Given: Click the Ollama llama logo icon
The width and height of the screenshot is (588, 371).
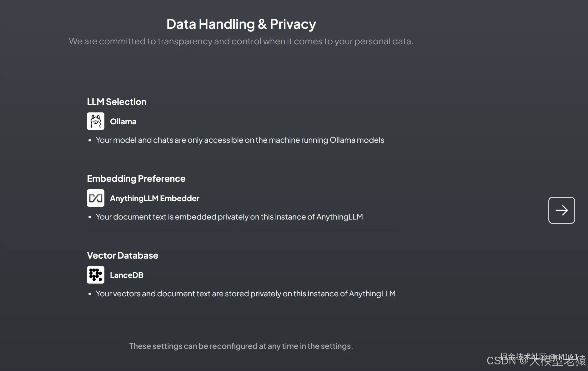Looking at the screenshot, I should click(96, 121).
